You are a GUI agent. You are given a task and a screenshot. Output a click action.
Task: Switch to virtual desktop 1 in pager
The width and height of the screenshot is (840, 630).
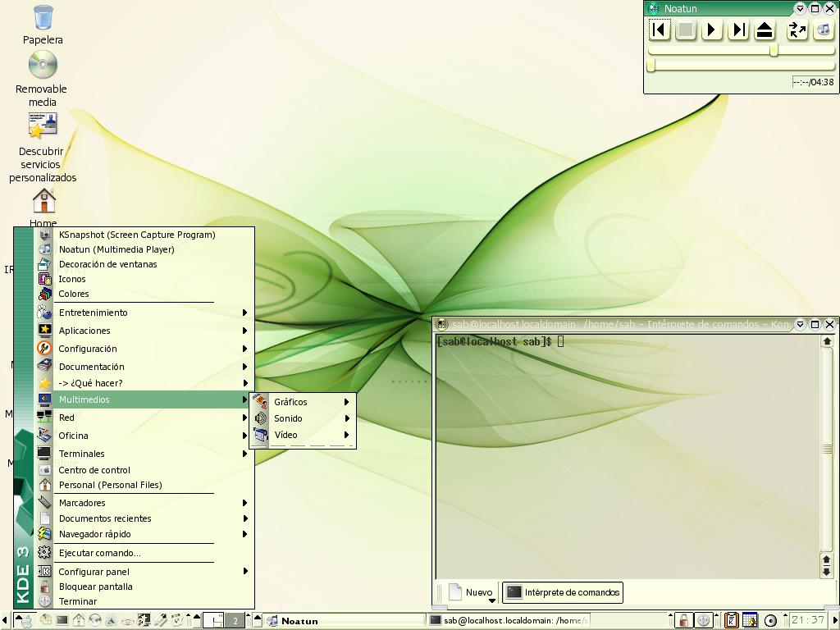coord(214,620)
